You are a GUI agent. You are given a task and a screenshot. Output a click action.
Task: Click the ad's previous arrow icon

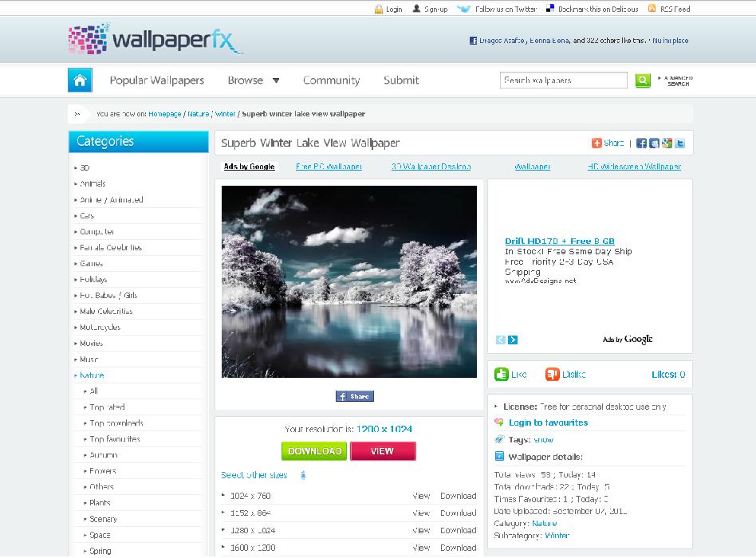501,340
